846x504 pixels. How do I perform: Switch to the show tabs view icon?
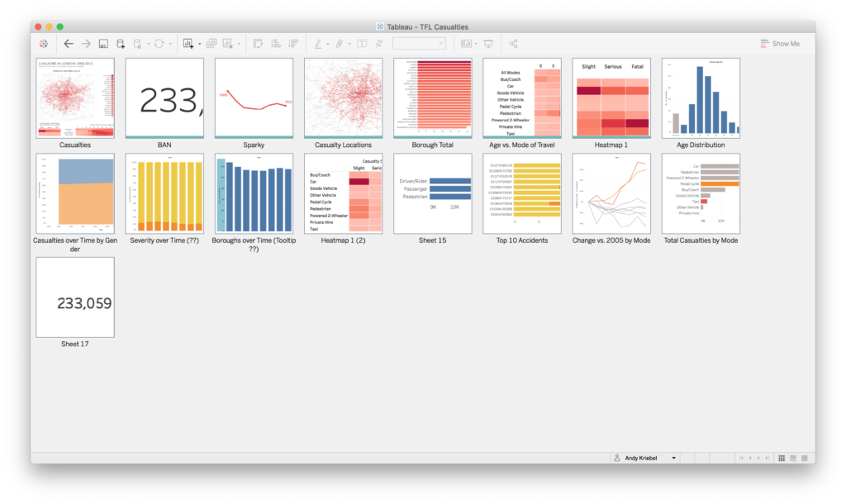click(x=805, y=458)
